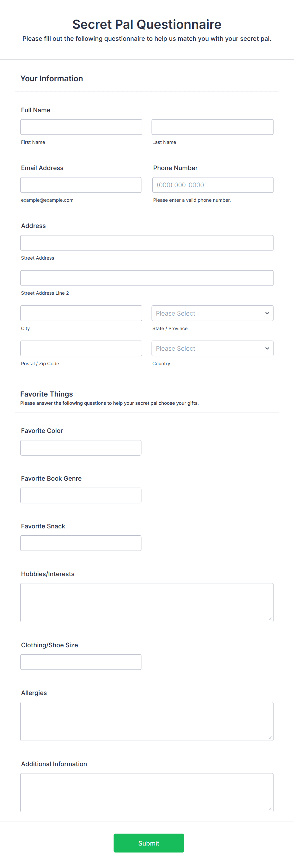
Task: Click into the Hobbies/Interests text area
Action: [x=146, y=602]
